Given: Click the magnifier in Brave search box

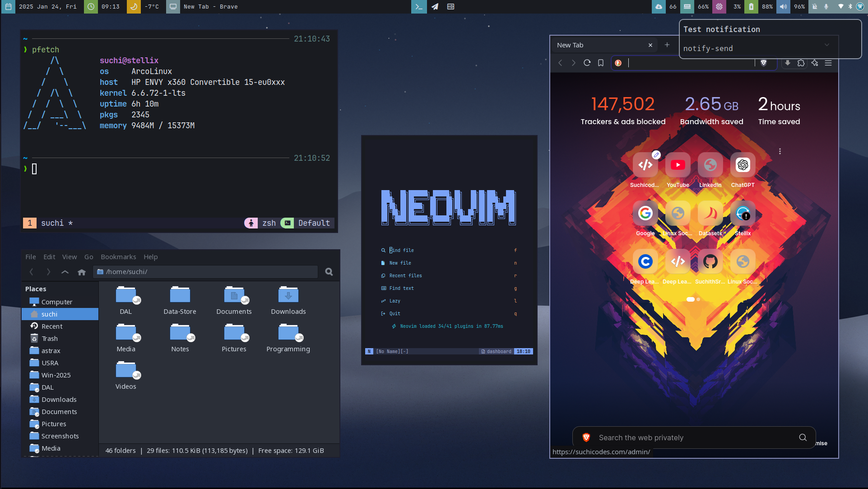Looking at the screenshot, I should tap(803, 437).
